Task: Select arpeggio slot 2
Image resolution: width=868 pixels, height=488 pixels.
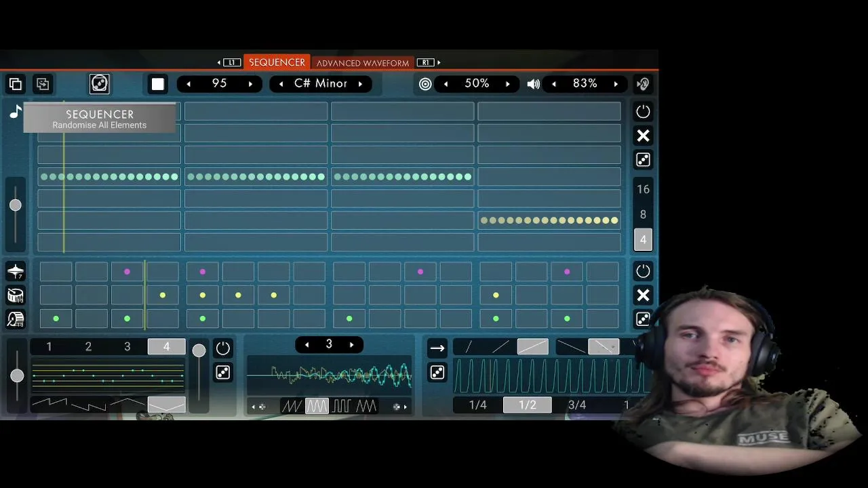Action: [x=88, y=347]
